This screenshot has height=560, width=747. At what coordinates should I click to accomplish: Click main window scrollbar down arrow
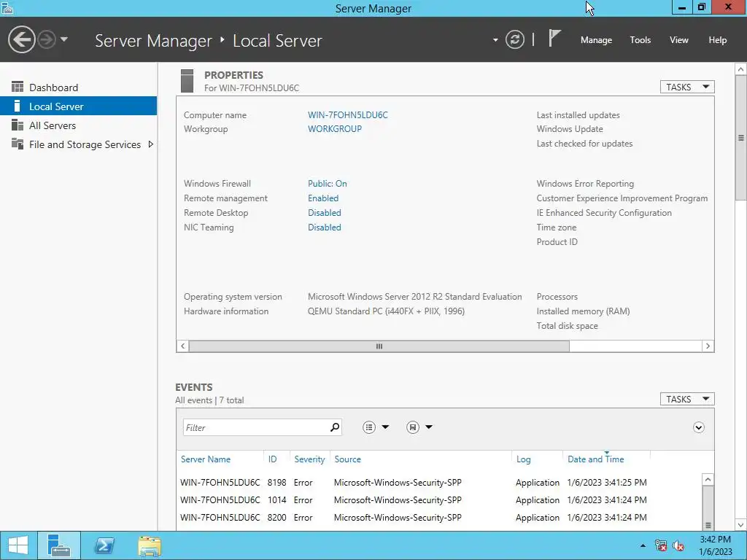click(741, 525)
